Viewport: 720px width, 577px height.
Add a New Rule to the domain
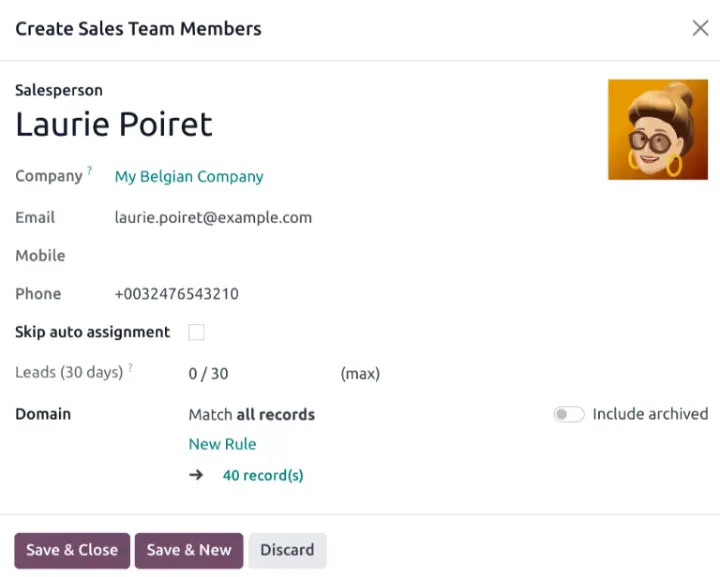pos(222,444)
